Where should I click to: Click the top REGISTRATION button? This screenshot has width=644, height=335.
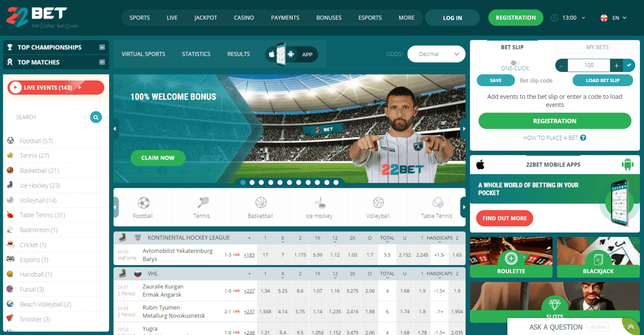[516, 18]
